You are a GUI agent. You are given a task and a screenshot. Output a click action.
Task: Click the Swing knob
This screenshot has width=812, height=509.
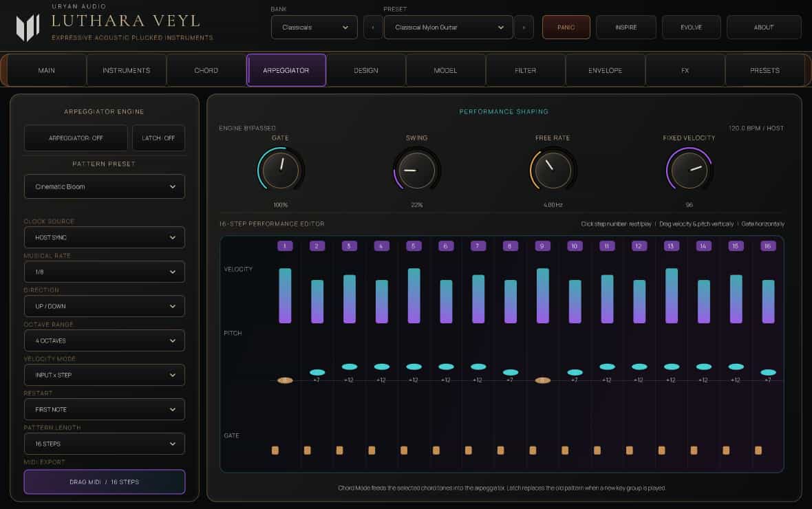coord(417,171)
